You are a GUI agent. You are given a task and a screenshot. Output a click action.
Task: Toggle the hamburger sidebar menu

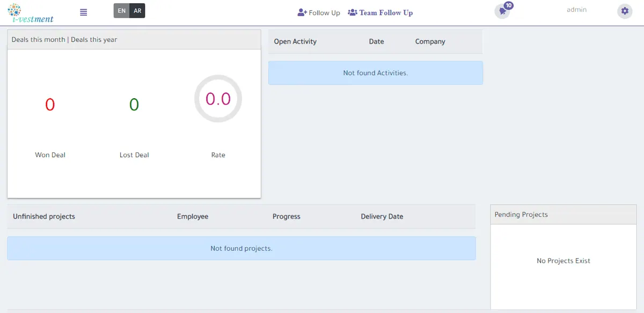(x=83, y=12)
